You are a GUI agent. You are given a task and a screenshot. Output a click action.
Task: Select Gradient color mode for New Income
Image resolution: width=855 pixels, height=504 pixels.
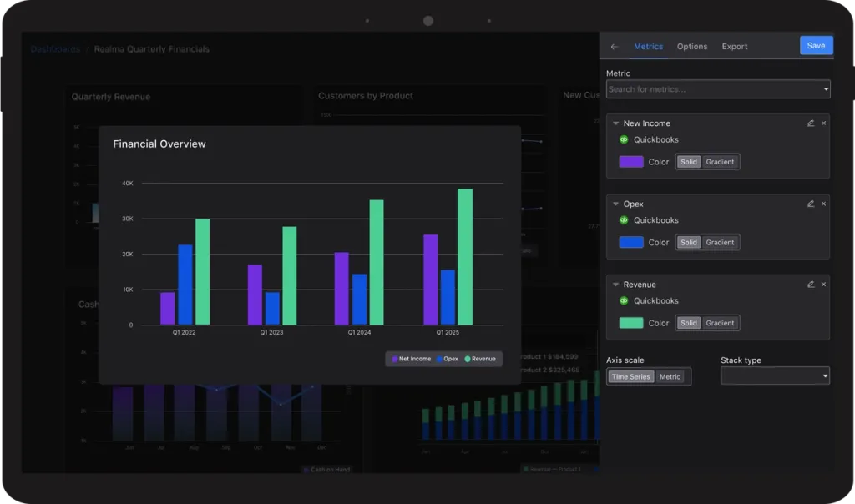point(720,162)
